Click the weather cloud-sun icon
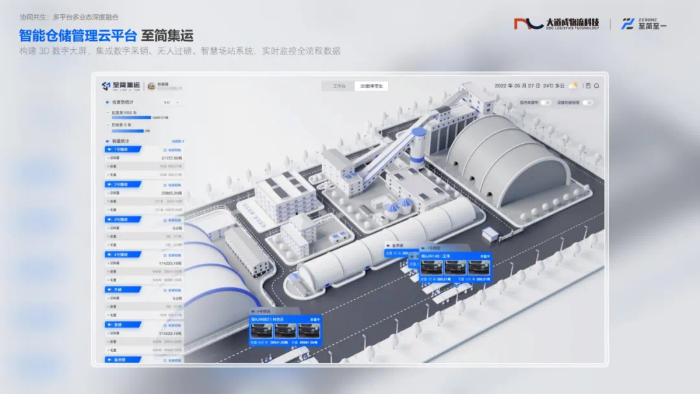 [573, 86]
